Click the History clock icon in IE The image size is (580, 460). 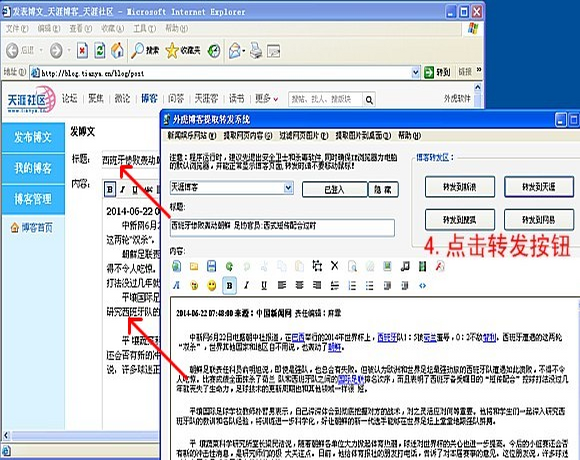click(214, 51)
